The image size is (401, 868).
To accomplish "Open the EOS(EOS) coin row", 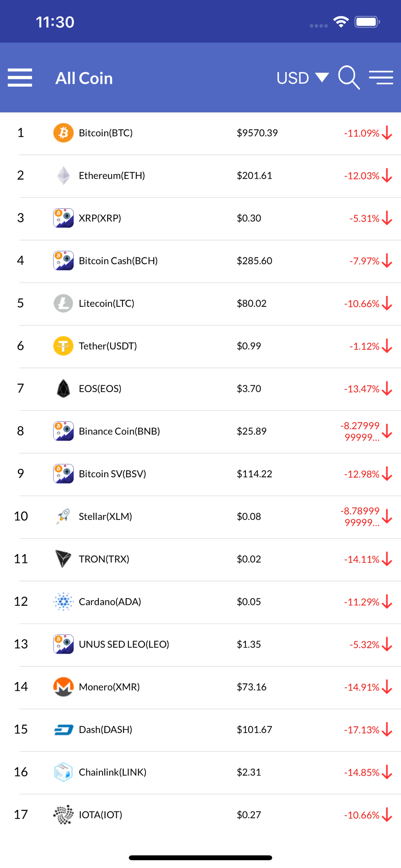I will 200,389.
